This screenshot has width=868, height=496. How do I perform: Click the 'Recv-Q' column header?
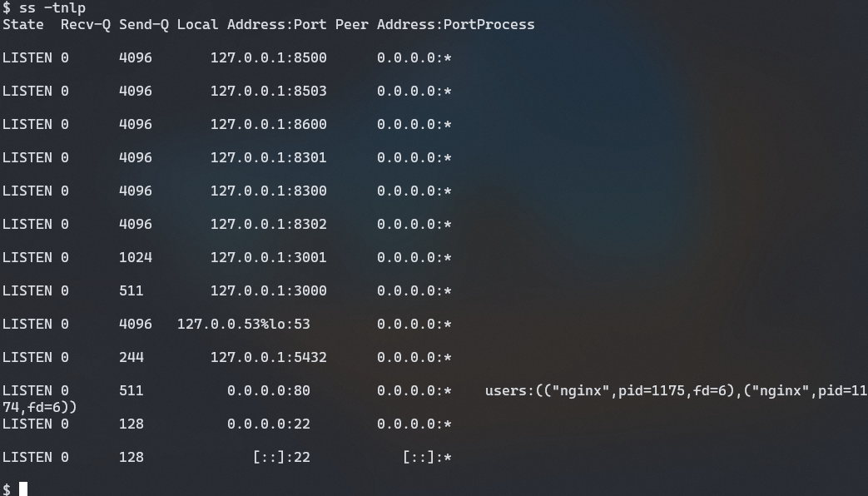tap(85, 24)
